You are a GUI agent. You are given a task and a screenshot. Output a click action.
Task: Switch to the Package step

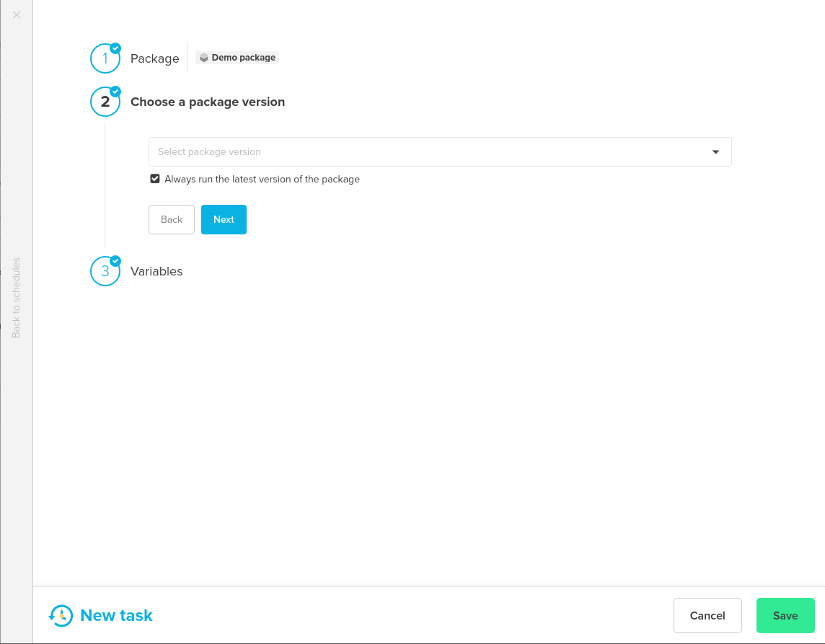(x=154, y=58)
